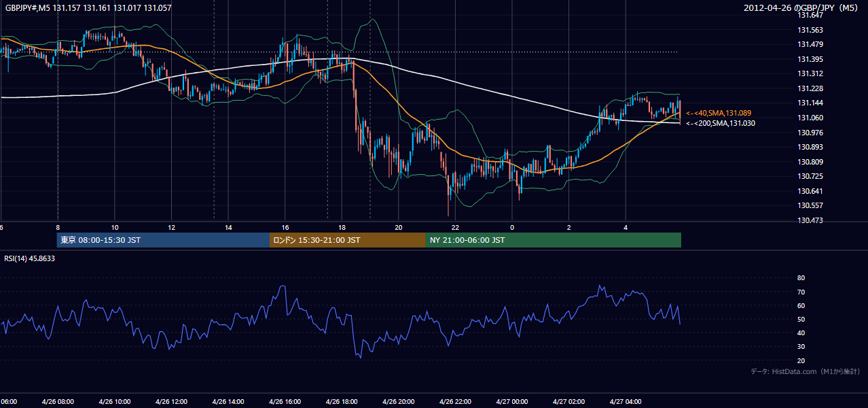This screenshot has width=868, height=408.
Task: Click the 131.563 price axis label
Action: (x=810, y=30)
